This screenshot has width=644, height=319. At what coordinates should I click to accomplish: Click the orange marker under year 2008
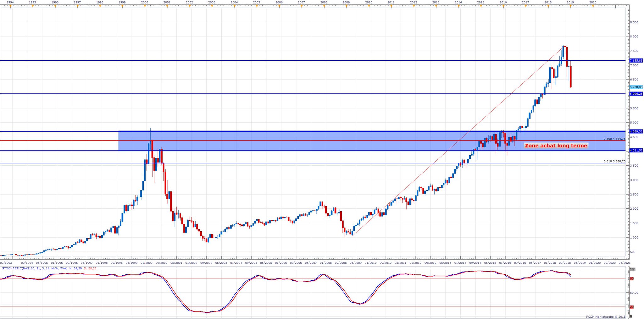tap(324, 6)
